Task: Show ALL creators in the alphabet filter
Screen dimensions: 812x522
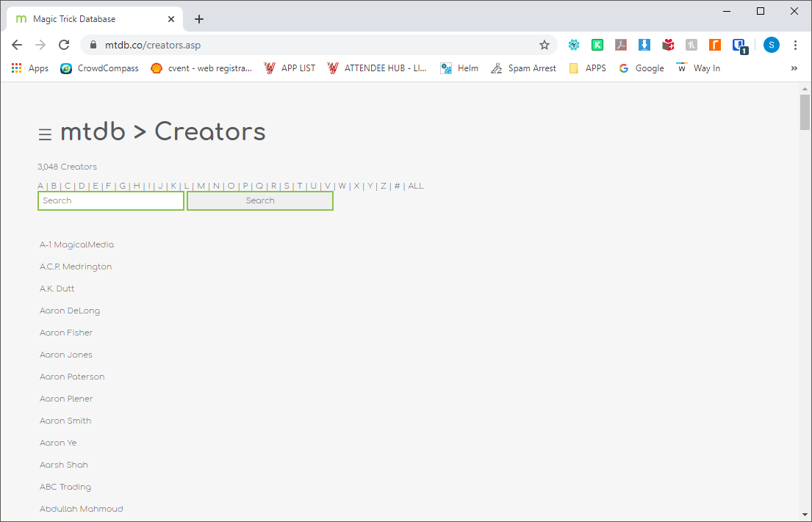Action: tap(416, 186)
